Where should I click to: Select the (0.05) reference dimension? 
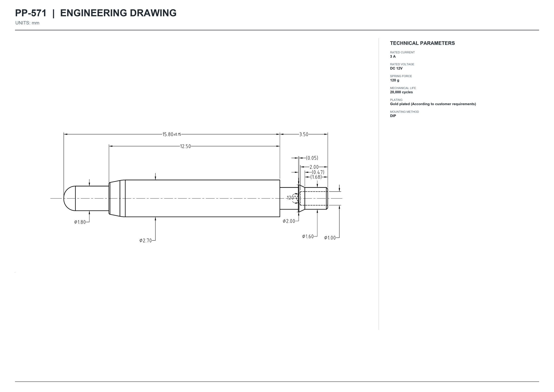(312, 158)
